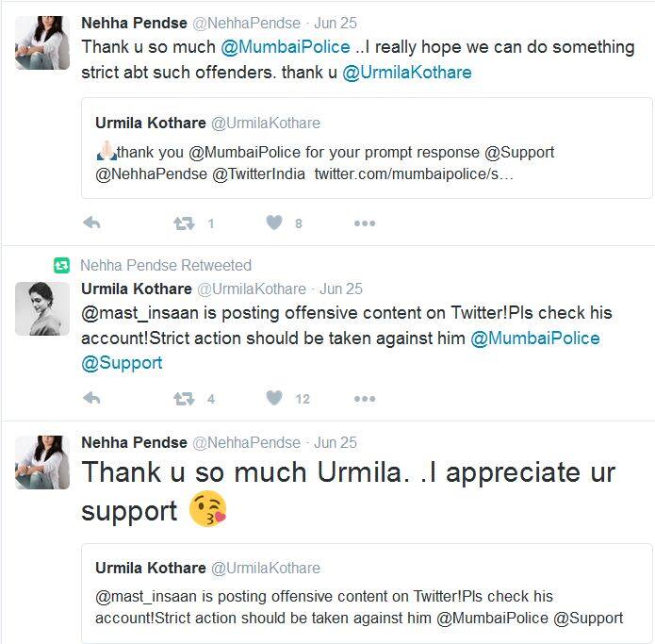This screenshot has height=644, width=655.
Task: Click 'Nehha Pendse Retweeted' label
Action: point(166,266)
